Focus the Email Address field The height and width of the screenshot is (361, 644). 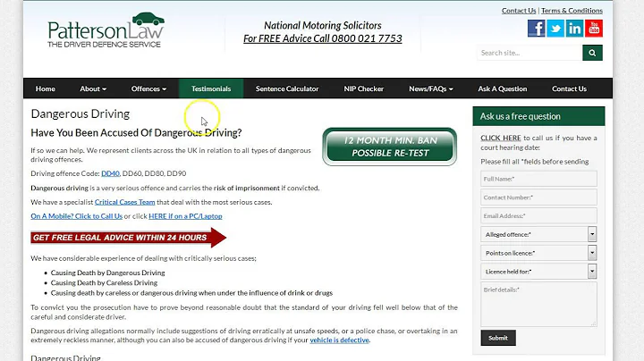[x=538, y=215]
